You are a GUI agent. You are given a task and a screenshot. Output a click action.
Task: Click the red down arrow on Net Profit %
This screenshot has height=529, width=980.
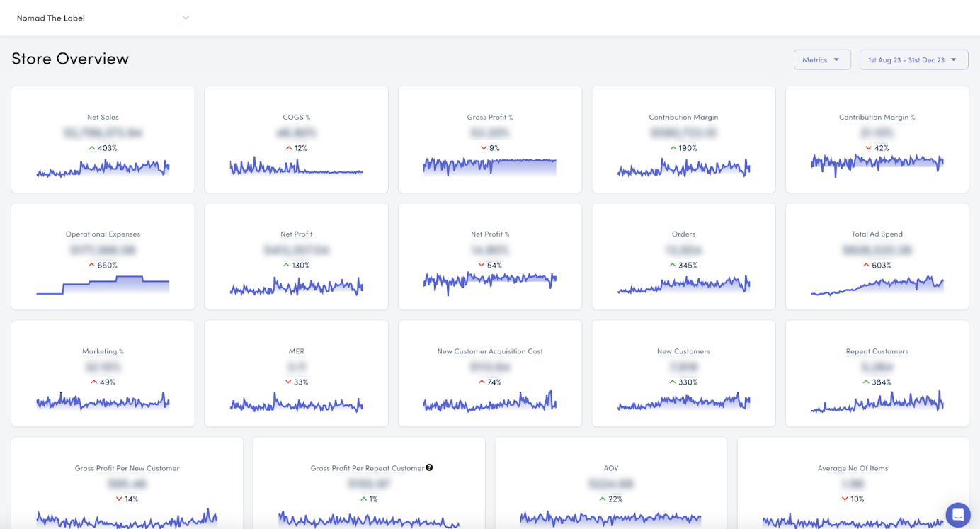point(482,265)
